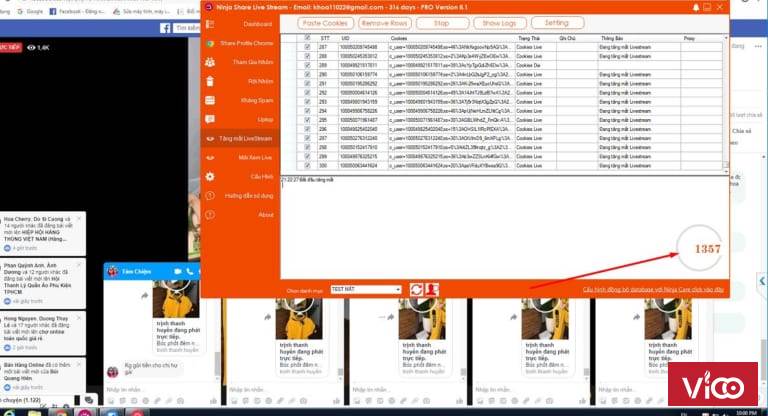The width and height of the screenshot is (768, 416).
Task: Toggle the checkbox in row 292
Action: pyautogui.click(x=307, y=93)
